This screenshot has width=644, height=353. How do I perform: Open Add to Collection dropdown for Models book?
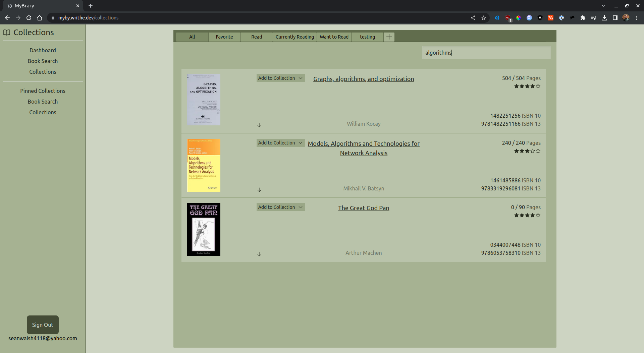(x=280, y=143)
